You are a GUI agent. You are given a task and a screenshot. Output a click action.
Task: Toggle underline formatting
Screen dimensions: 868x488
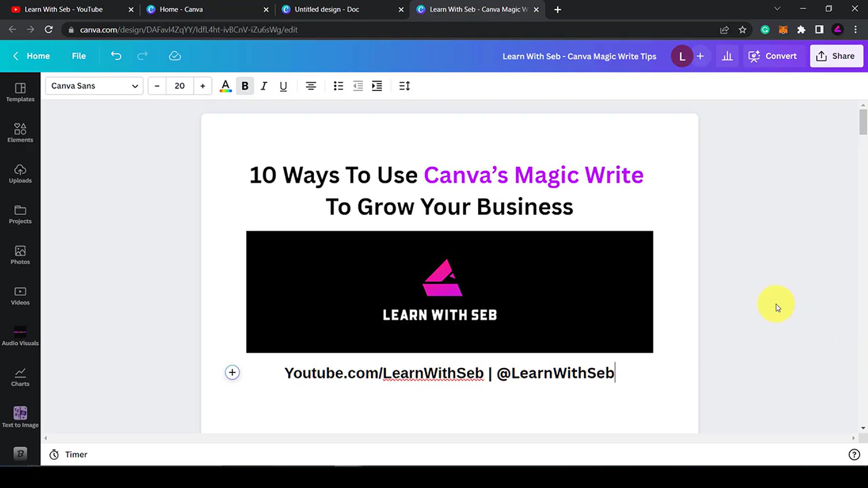[x=283, y=86]
